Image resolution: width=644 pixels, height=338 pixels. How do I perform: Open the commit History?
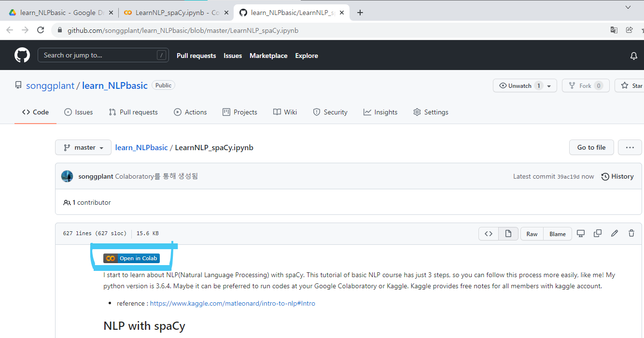coord(617,176)
